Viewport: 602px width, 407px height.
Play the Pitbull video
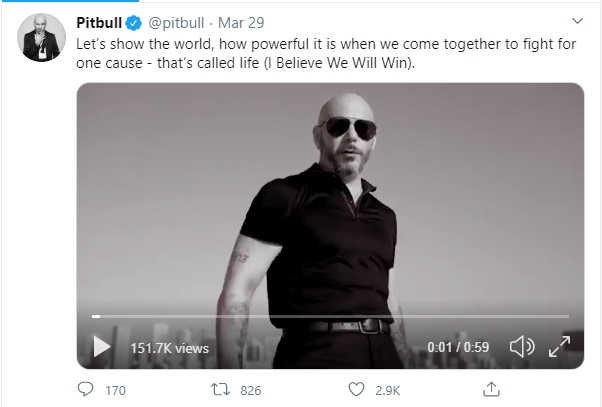pos(101,347)
